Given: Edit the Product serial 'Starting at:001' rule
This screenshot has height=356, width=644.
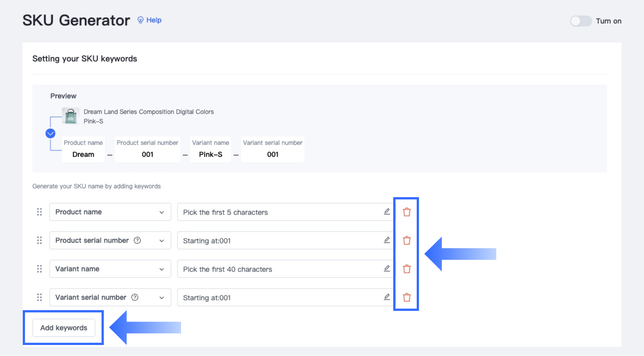Looking at the screenshot, I should pyautogui.click(x=387, y=240).
